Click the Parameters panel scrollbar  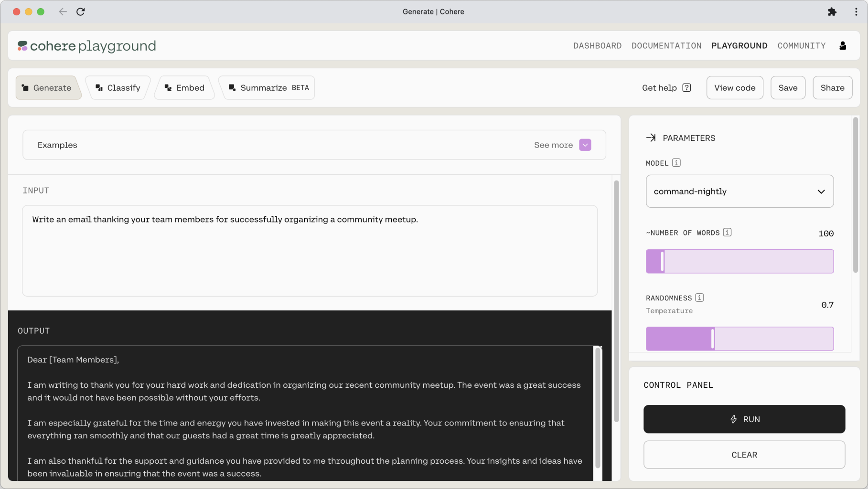click(856, 195)
